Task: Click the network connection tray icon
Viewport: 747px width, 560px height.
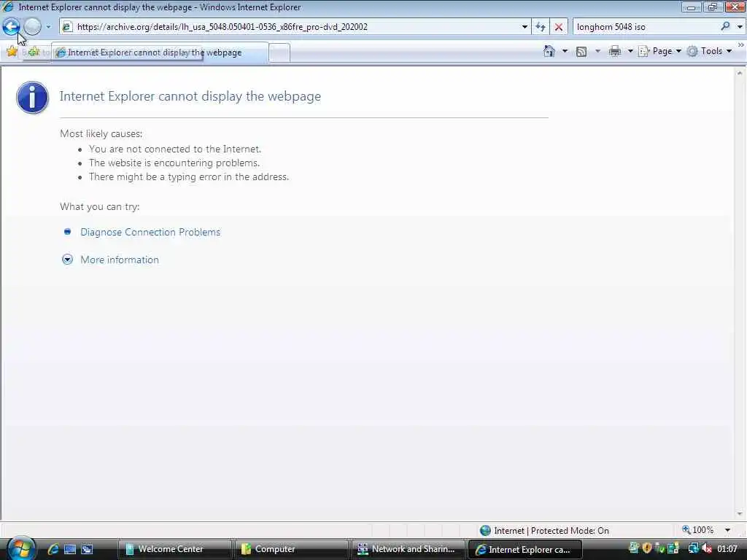Action: click(x=693, y=548)
